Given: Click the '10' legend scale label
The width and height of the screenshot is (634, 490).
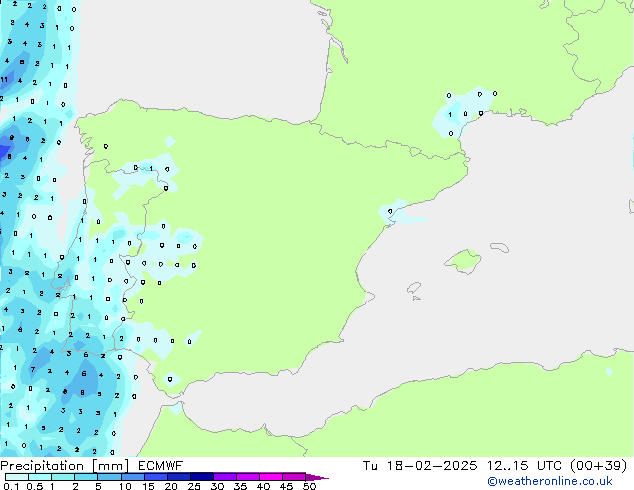Looking at the screenshot, I should point(125,486).
